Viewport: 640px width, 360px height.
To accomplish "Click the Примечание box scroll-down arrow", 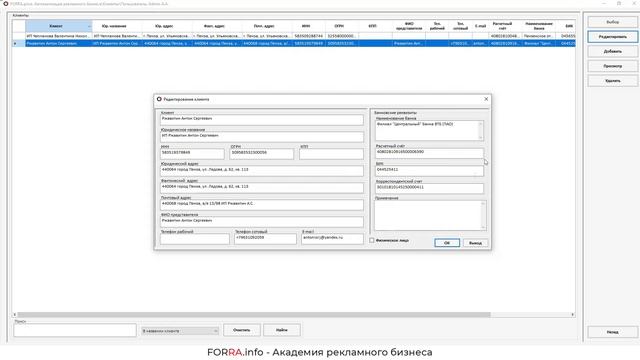I will point(483,227).
